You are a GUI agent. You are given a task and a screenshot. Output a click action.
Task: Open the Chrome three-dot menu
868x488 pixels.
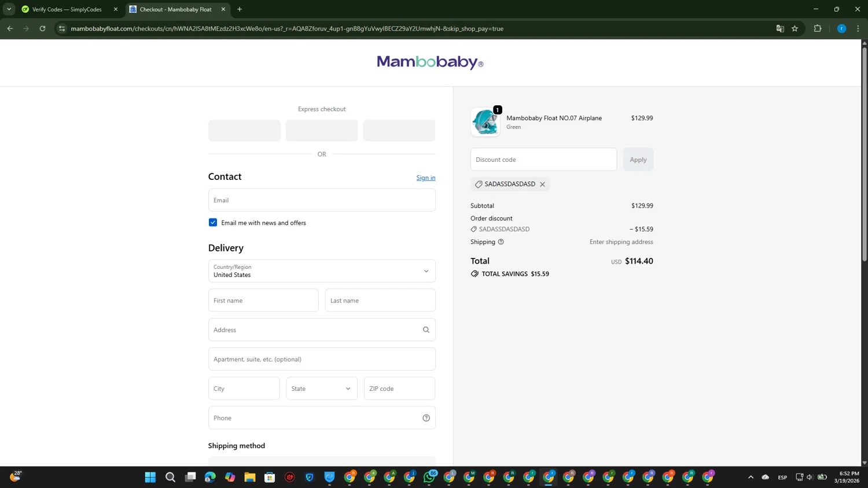pos(858,28)
